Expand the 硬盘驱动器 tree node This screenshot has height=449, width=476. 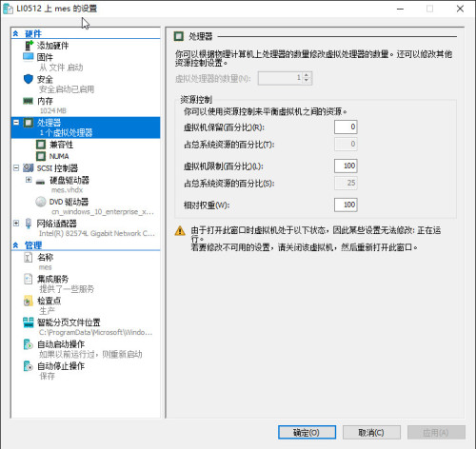(x=29, y=180)
